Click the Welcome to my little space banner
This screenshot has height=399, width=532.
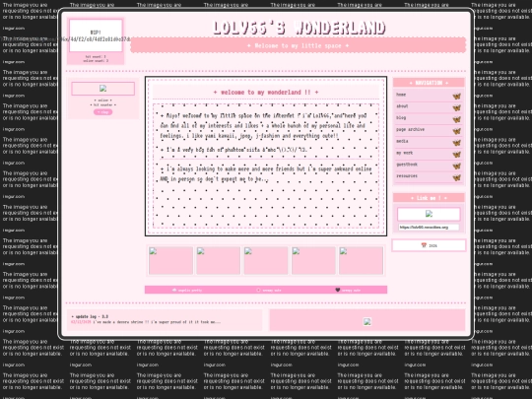click(x=298, y=45)
